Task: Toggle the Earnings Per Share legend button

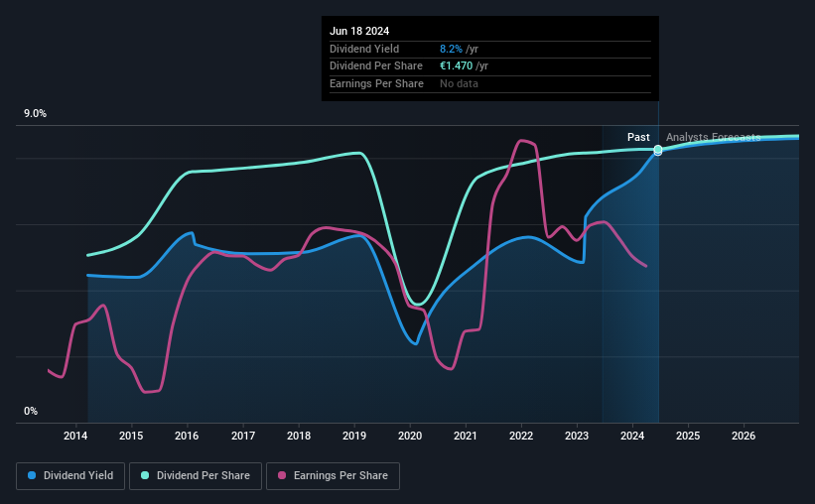Action: tap(334, 476)
